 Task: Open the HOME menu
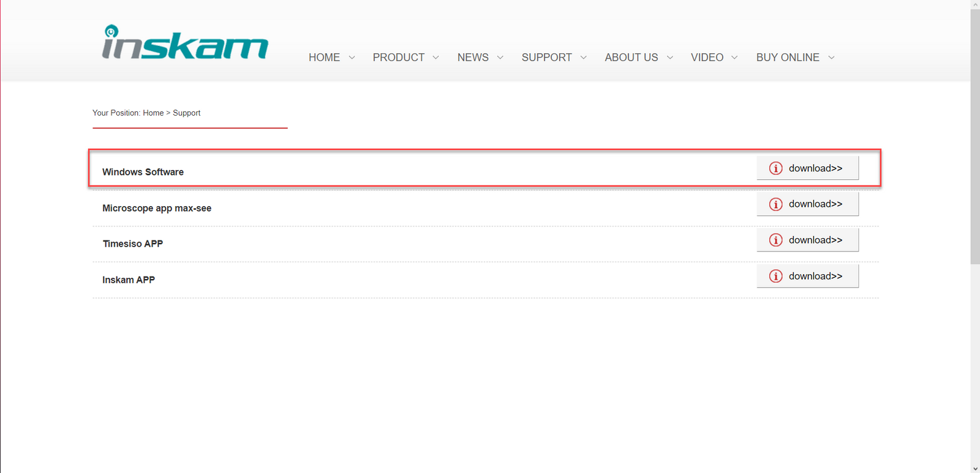(x=324, y=58)
